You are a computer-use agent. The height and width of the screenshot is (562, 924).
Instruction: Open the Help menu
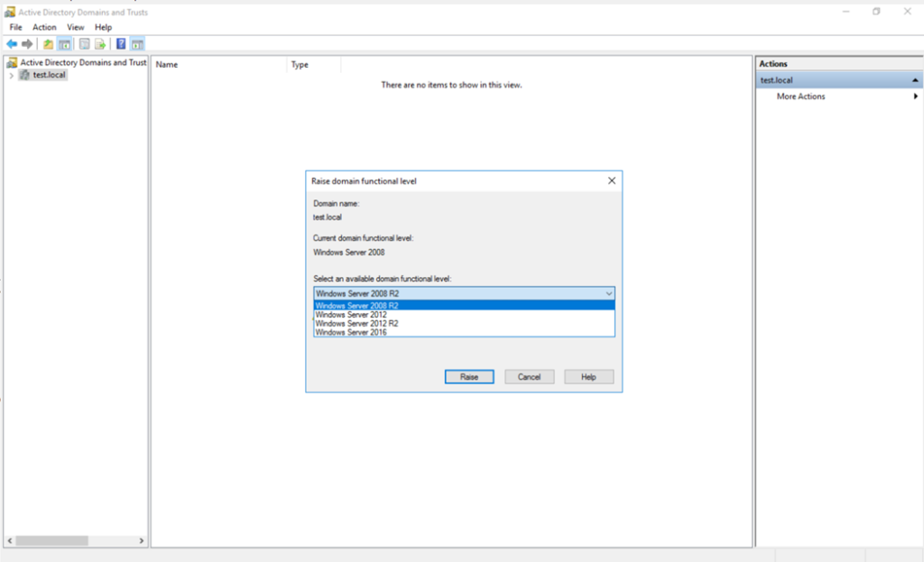pos(103,27)
